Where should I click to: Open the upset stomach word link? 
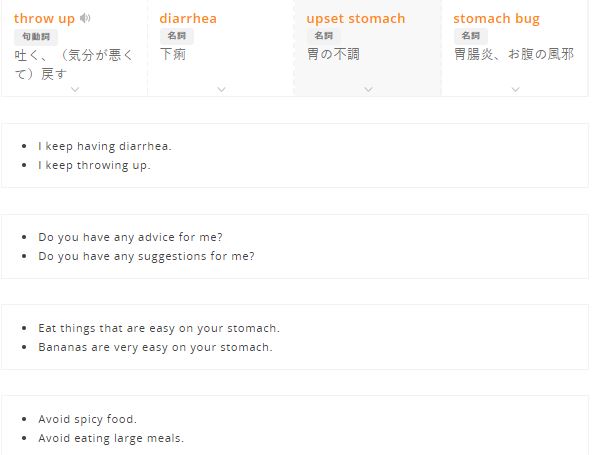coord(356,19)
